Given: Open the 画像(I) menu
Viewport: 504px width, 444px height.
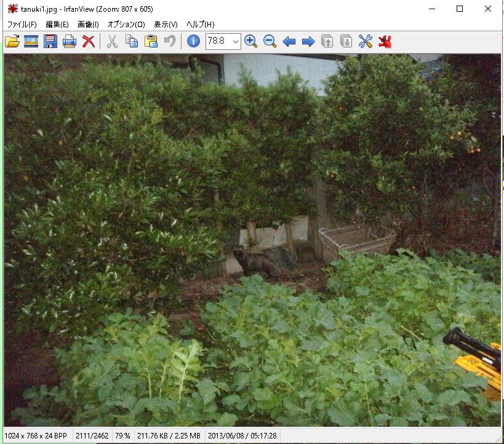Looking at the screenshot, I should point(88,25).
